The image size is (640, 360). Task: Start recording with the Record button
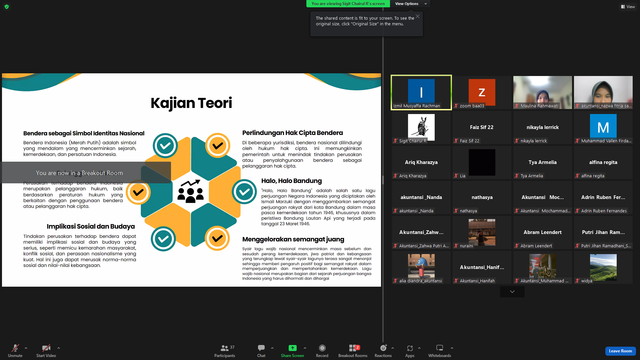pyautogui.click(x=322, y=350)
